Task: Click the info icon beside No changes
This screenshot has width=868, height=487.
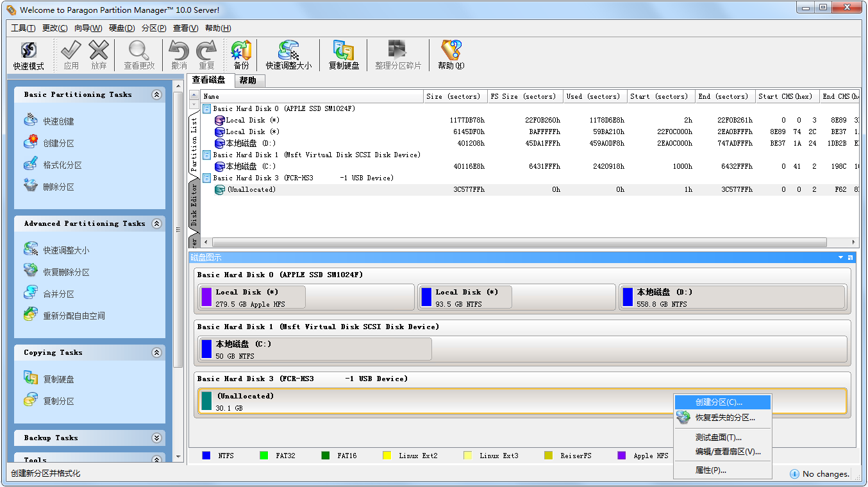Action: coord(794,474)
